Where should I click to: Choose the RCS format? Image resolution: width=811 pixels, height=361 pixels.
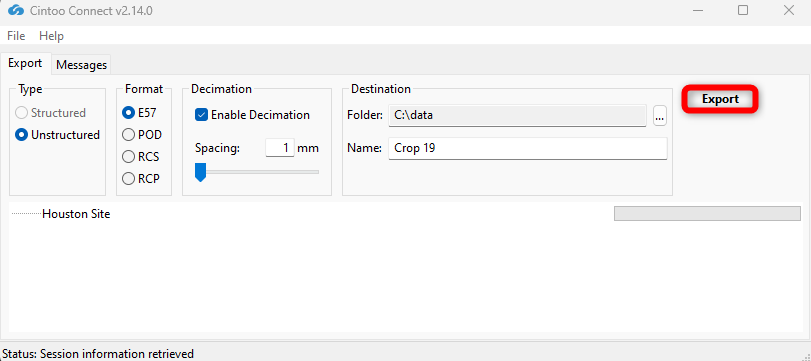(x=141, y=157)
